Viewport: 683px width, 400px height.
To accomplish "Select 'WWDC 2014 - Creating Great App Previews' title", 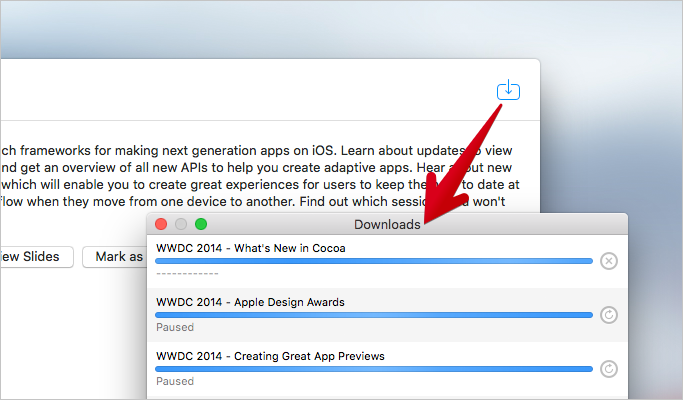I will click(270, 356).
